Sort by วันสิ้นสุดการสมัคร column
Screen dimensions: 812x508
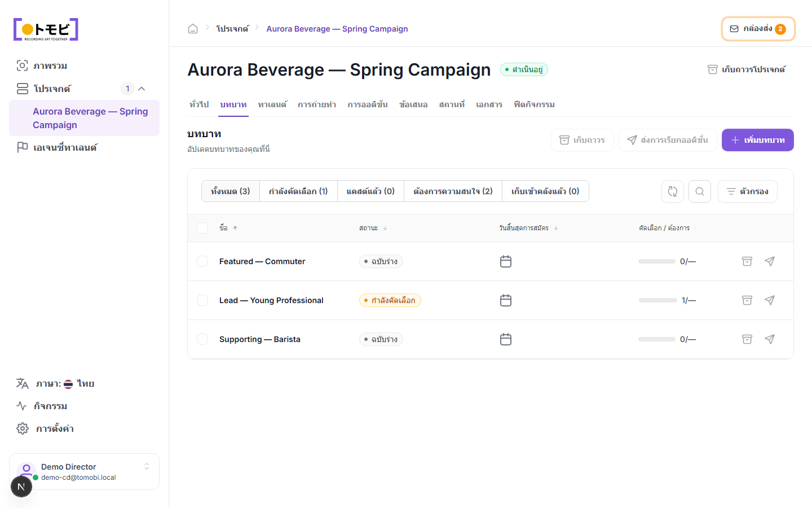[528, 228]
